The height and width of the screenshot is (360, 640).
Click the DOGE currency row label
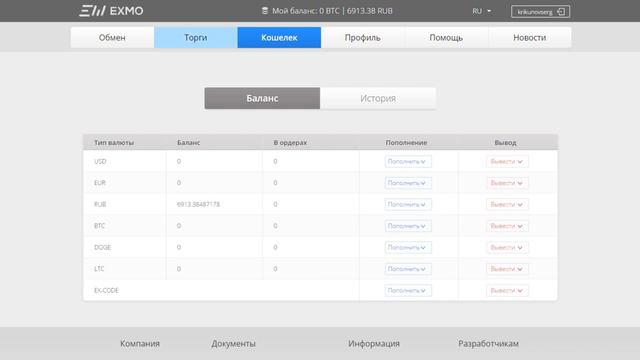[x=102, y=248]
